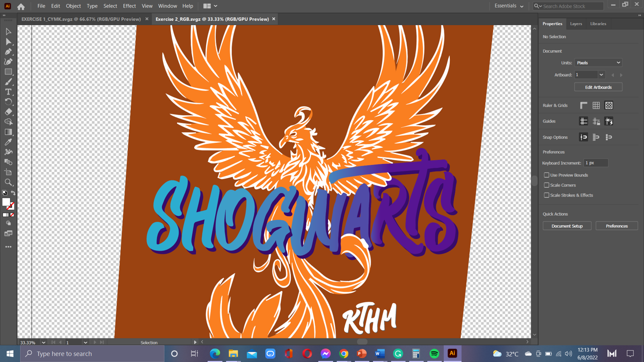
Task: Click the white Fill color swatch
Action: [6, 202]
